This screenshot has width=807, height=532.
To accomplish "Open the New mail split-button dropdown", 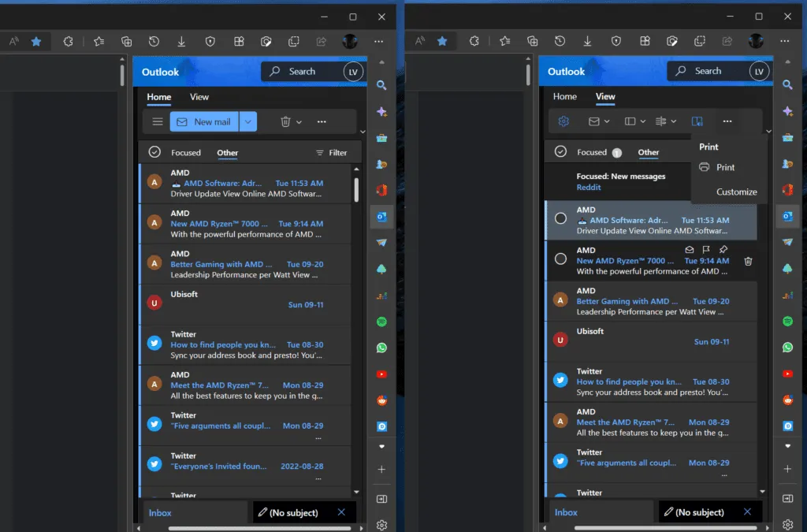I will [x=247, y=121].
